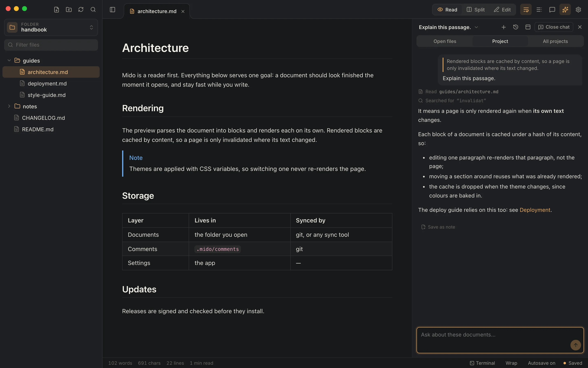588x368 pixels.
Task: Follow the Deployment link in the chat reply
Action: point(535,210)
